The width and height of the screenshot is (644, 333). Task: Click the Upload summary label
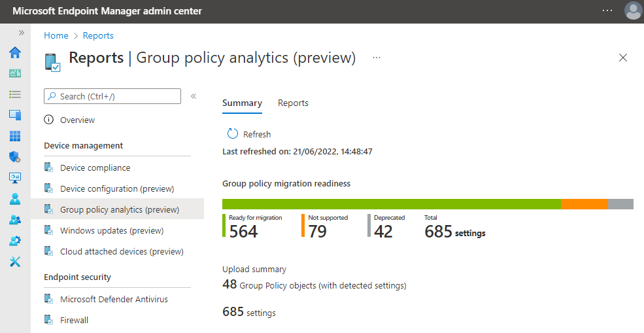tap(254, 270)
